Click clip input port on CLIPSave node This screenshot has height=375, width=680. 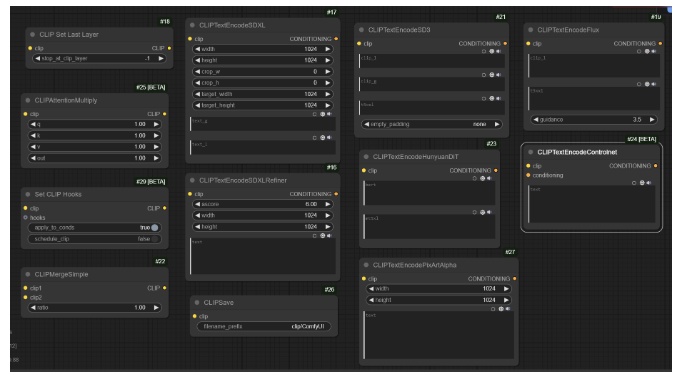(194, 316)
